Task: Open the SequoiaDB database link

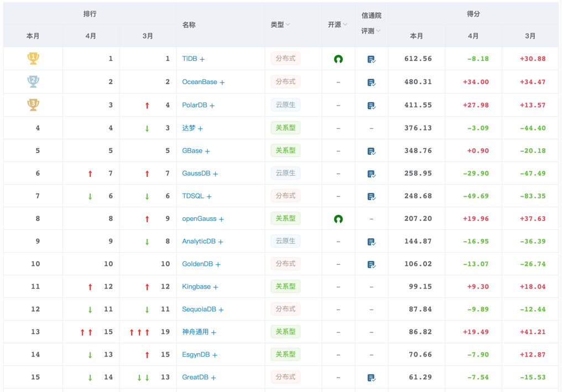Action: coord(199,309)
